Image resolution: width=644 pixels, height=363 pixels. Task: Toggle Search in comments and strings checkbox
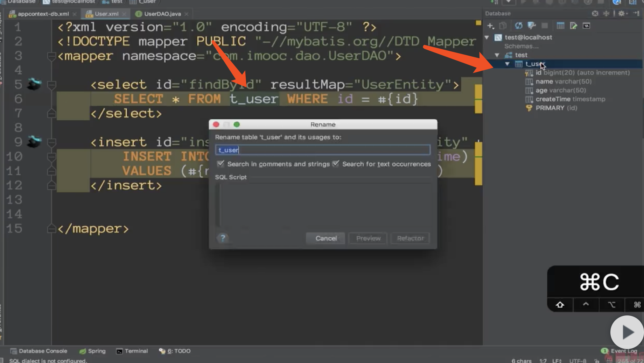(220, 164)
